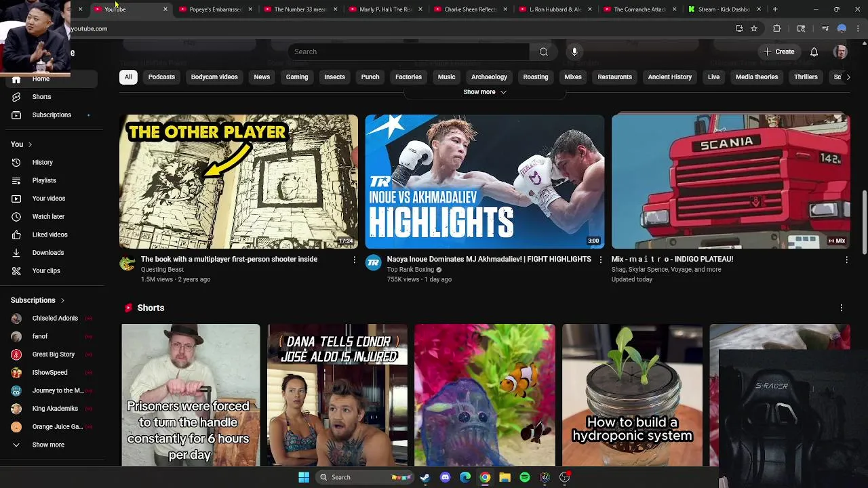Select the Bodycam videos chip
This screenshot has height=488, width=868.
pyautogui.click(x=214, y=77)
